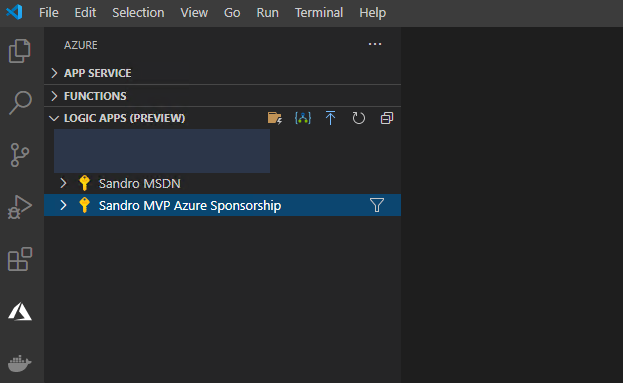Click the FUNCTIONS section title

coord(95,96)
